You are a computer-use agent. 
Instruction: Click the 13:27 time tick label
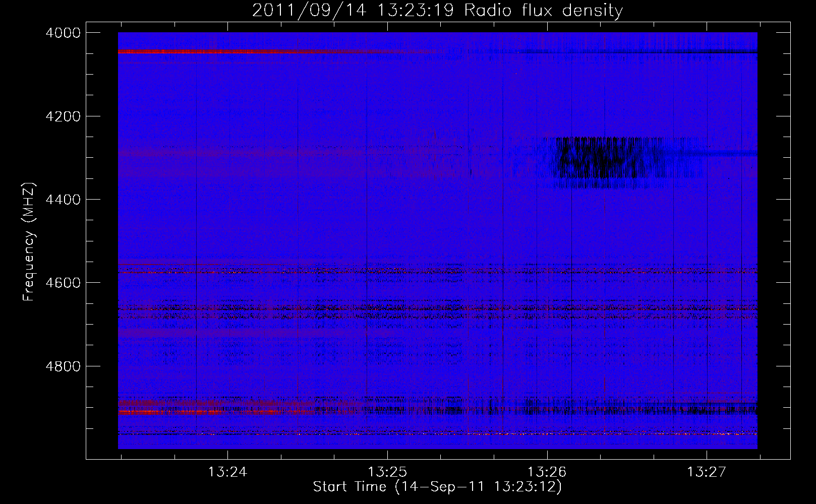[707, 472]
